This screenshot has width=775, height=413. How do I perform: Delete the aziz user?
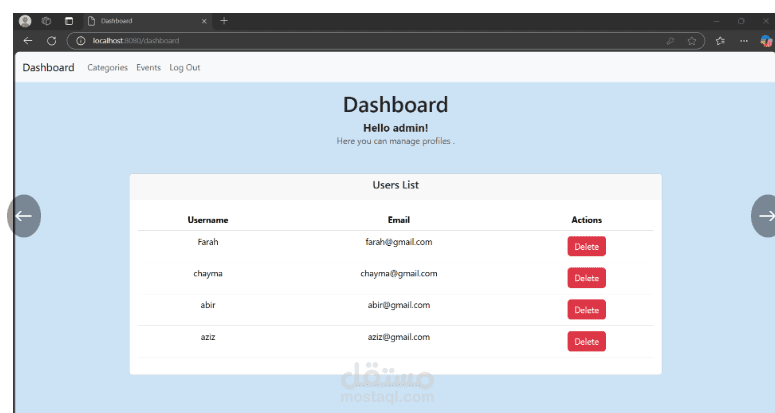pos(586,341)
